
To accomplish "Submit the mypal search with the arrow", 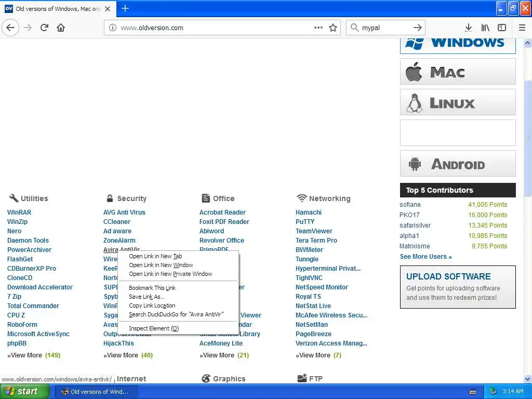I will pos(418,28).
